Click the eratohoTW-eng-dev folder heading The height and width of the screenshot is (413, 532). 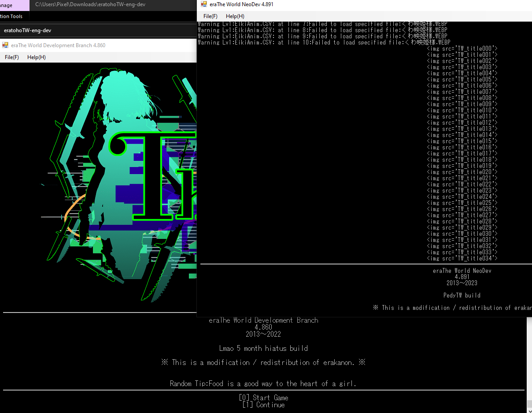28,31
